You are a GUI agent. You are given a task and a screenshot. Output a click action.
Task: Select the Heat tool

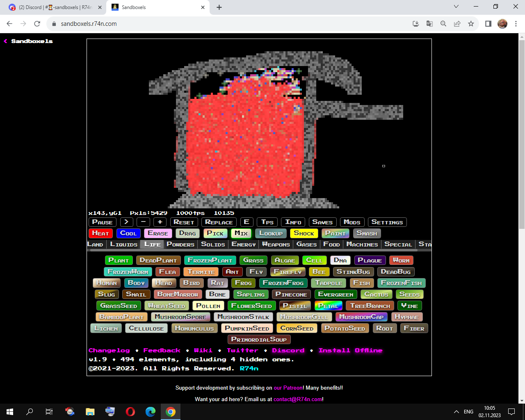[100, 233]
